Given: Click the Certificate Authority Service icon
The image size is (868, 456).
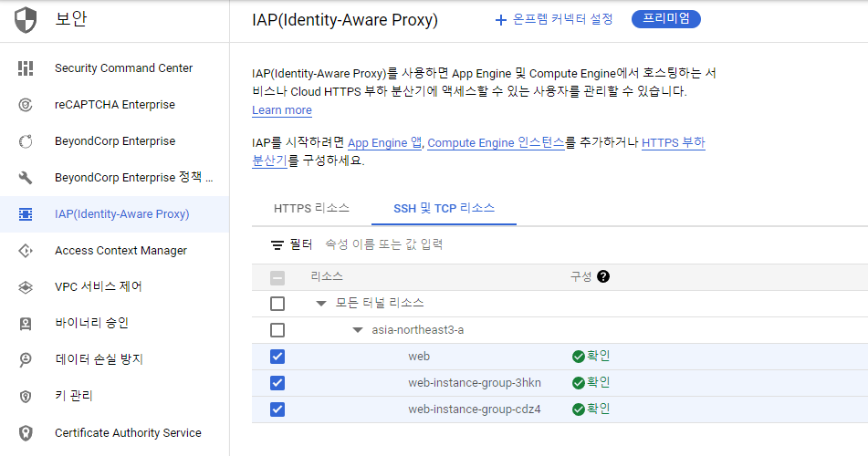Looking at the screenshot, I should pos(26,433).
